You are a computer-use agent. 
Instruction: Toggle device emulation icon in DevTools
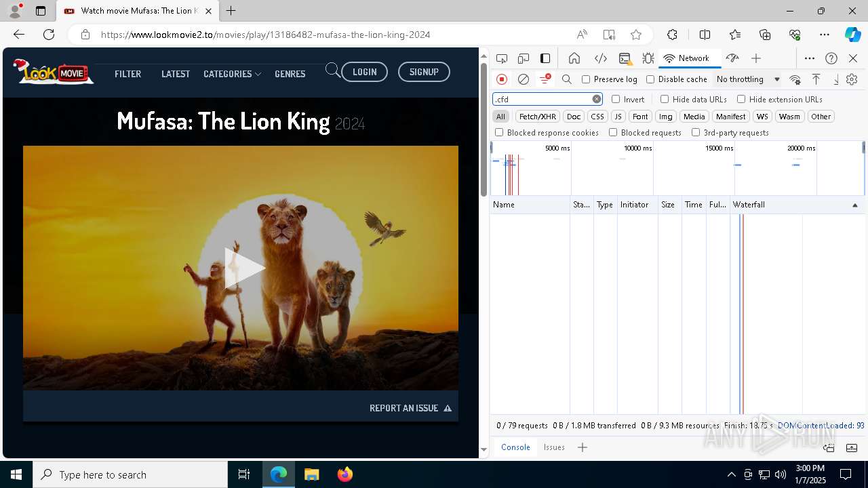pos(524,58)
